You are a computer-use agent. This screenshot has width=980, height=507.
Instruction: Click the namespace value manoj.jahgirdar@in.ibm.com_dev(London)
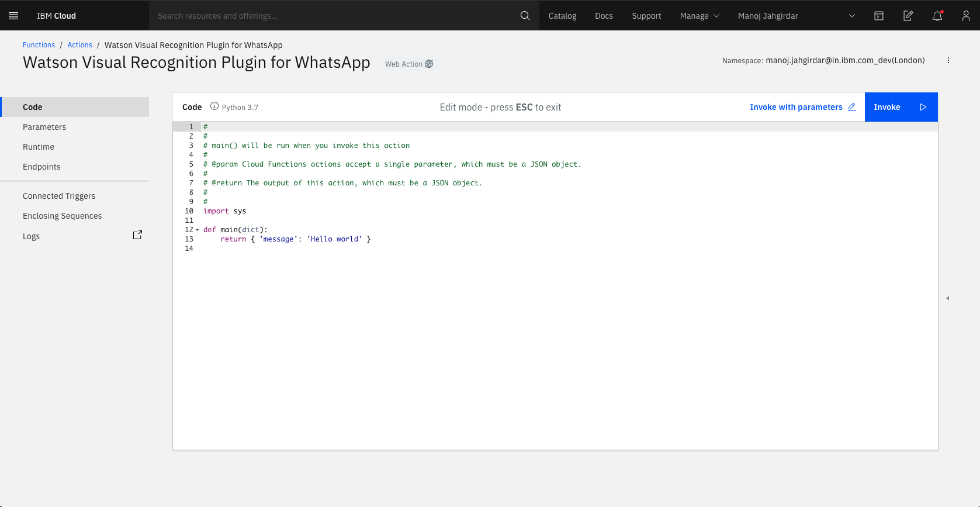point(845,60)
